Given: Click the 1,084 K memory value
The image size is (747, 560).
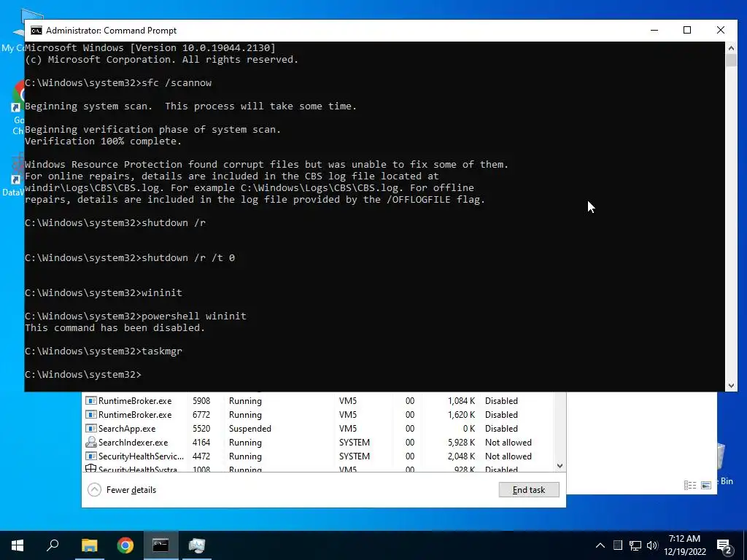Looking at the screenshot, I should pos(461,401).
